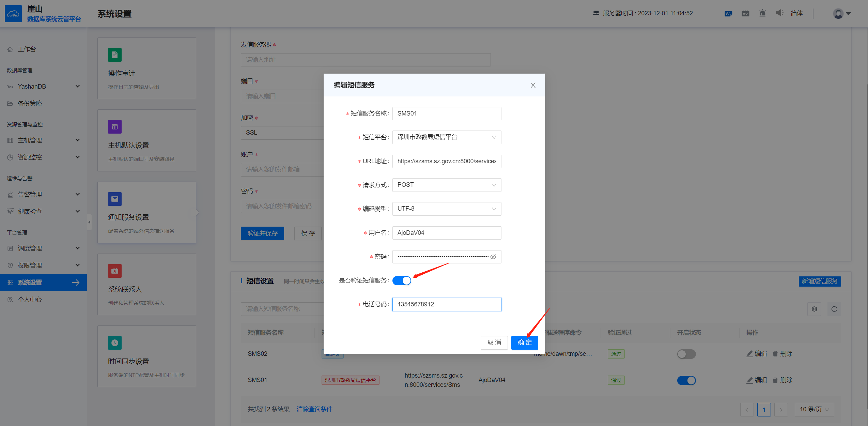Turn off the verify SMS service switch

[x=402, y=280]
